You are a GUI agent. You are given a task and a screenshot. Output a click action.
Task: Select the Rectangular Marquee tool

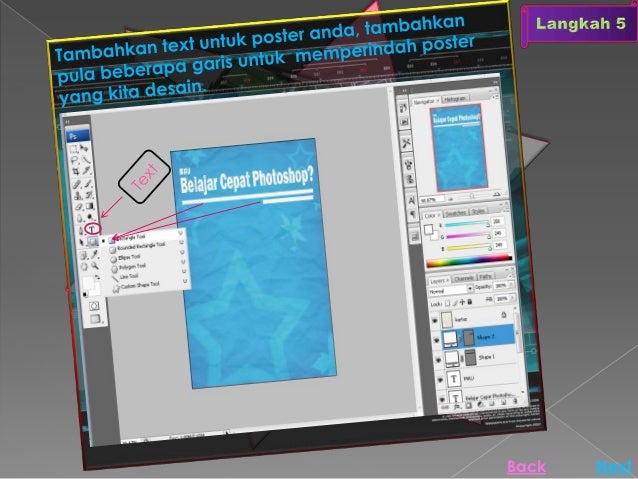coord(74,149)
